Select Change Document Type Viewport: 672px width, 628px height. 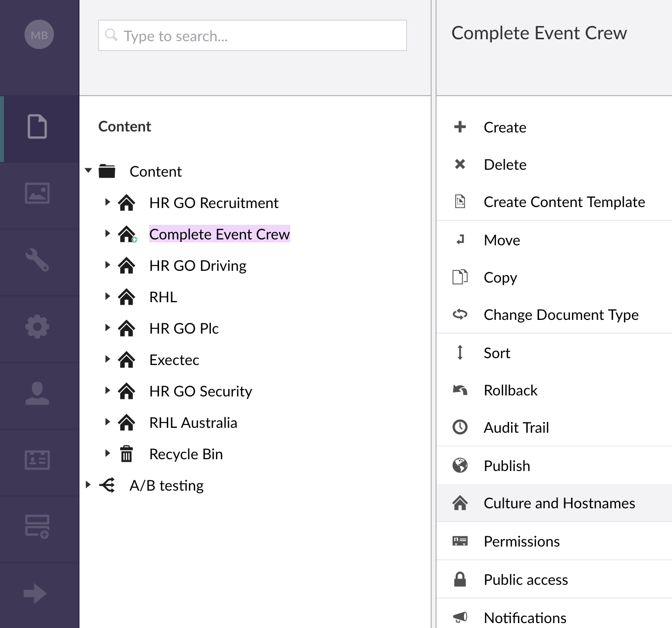pyautogui.click(x=554, y=314)
